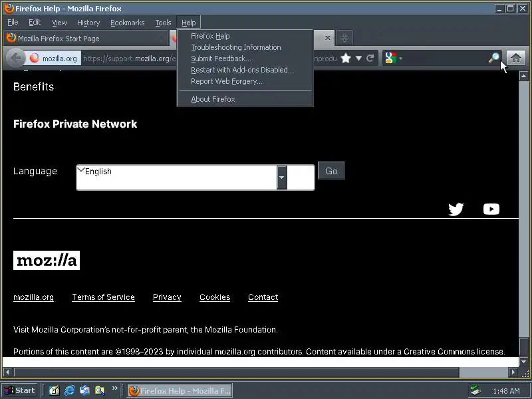Choose Troubleshooting Information from Help menu

tap(245, 47)
